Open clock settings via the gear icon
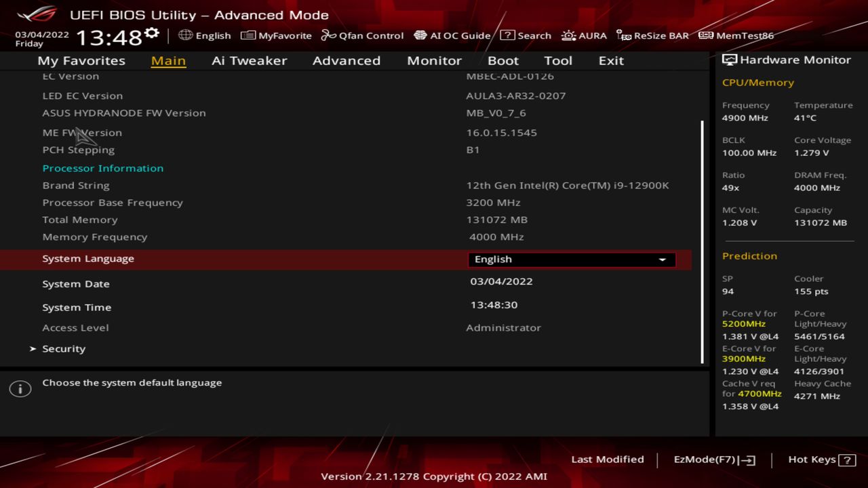868x488 pixels. click(x=152, y=33)
